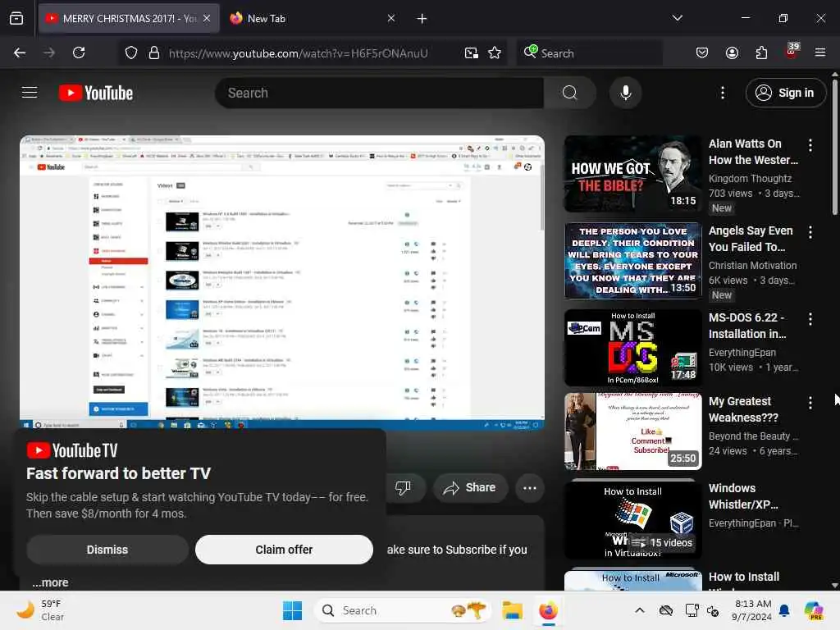The image size is (840, 630).
Task: Run YouTube search magnifier button
Action: (x=570, y=93)
